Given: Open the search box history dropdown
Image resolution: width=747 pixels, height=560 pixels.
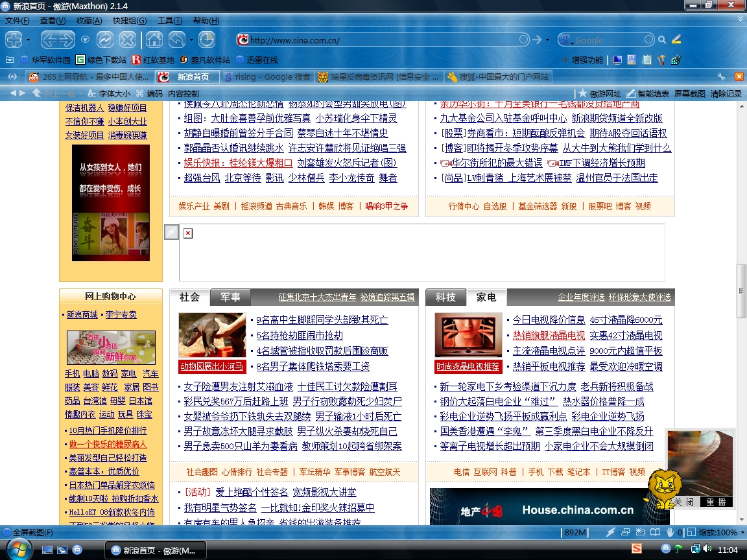Looking at the screenshot, I should click(649, 40).
